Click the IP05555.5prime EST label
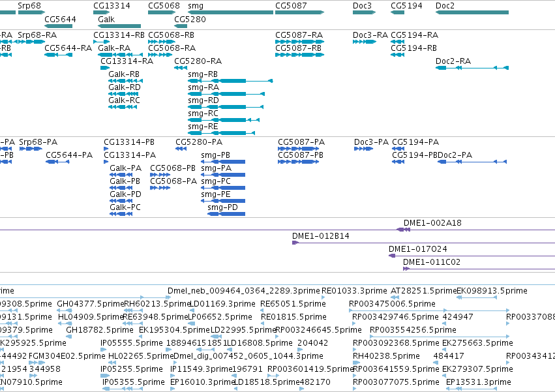 pos(132,343)
